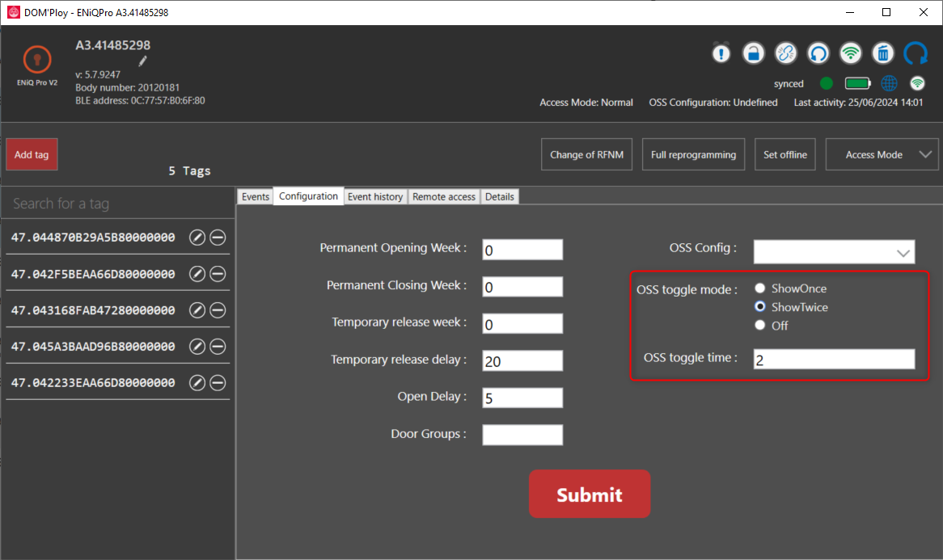This screenshot has height=560, width=943.
Task: Click the Open Delay input field
Action: click(522, 398)
